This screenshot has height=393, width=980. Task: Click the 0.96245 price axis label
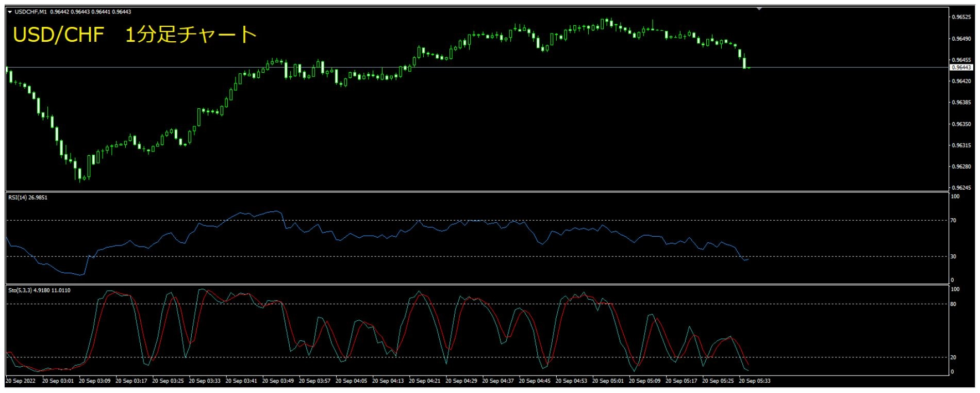point(961,188)
